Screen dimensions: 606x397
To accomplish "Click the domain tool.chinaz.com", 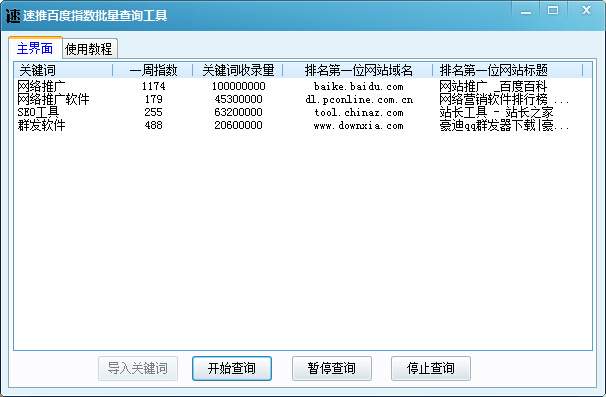I will [x=359, y=112].
